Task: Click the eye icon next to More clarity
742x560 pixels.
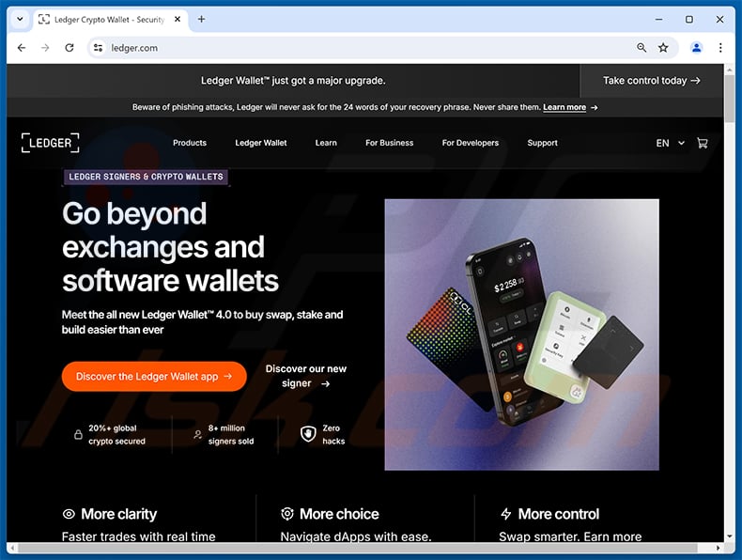Action: coord(69,514)
